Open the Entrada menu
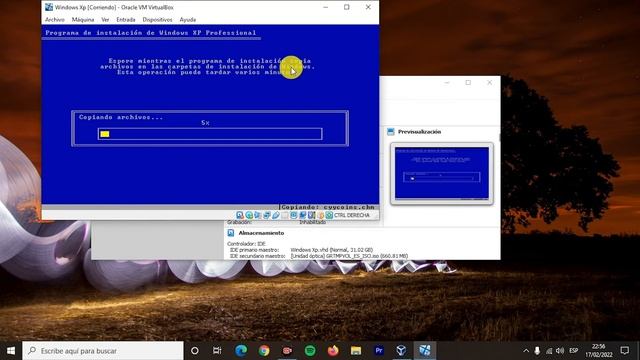This screenshot has width=640, height=360. click(x=126, y=20)
